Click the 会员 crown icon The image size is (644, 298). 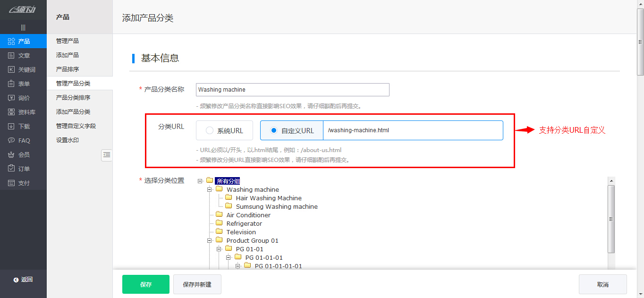[12, 155]
